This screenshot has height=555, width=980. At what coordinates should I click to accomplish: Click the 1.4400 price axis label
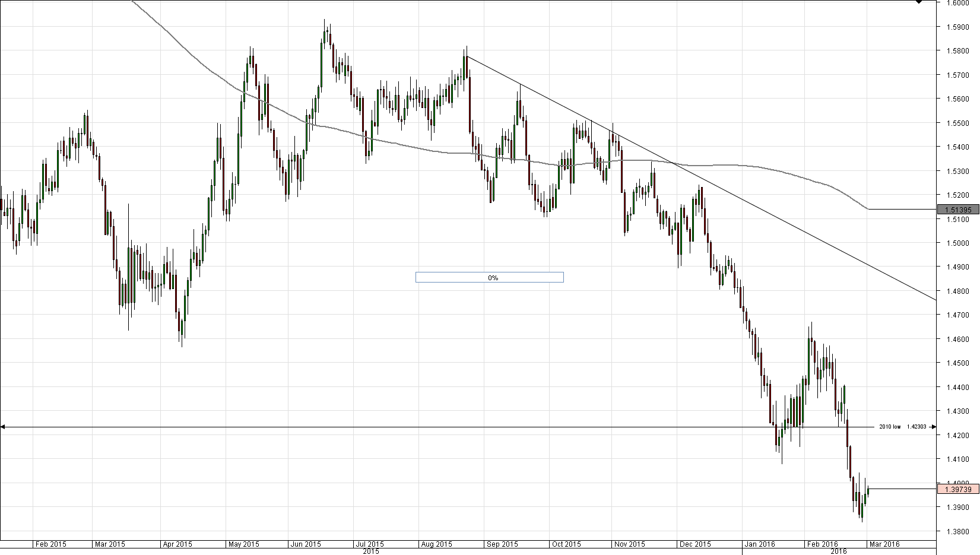click(958, 387)
